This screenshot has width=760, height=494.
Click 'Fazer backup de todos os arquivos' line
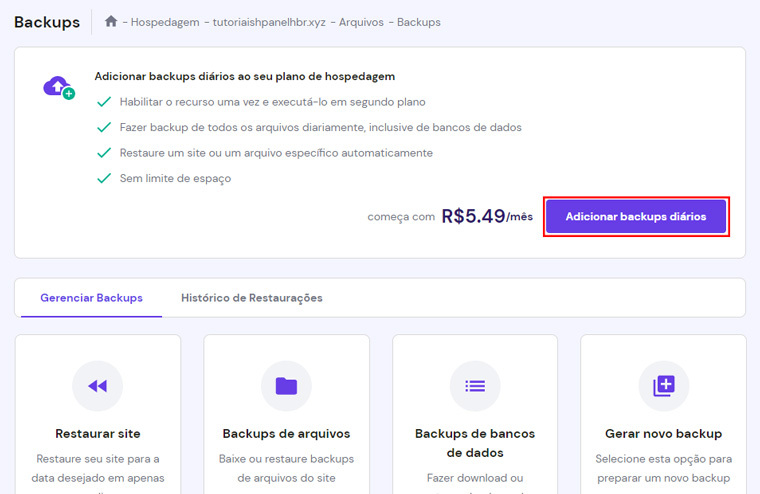(x=321, y=127)
